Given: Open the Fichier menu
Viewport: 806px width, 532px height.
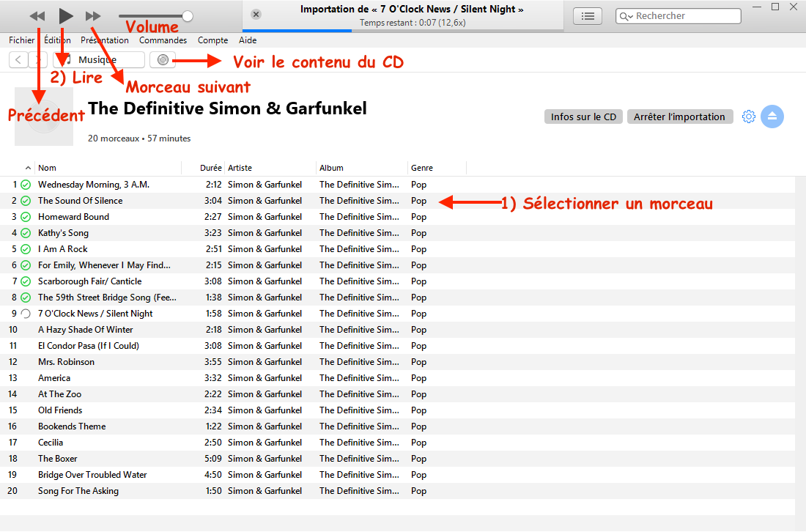Looking at the screenshot, I should click(21, 40).
